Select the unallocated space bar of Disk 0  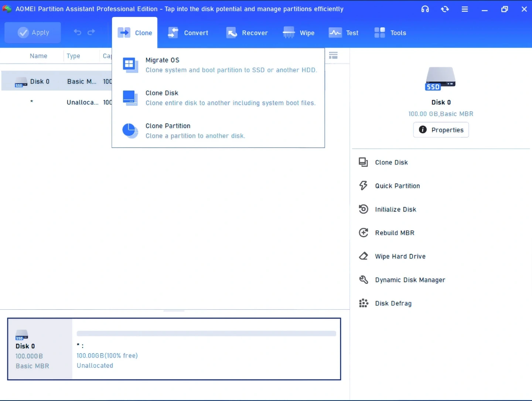point(206,334)
